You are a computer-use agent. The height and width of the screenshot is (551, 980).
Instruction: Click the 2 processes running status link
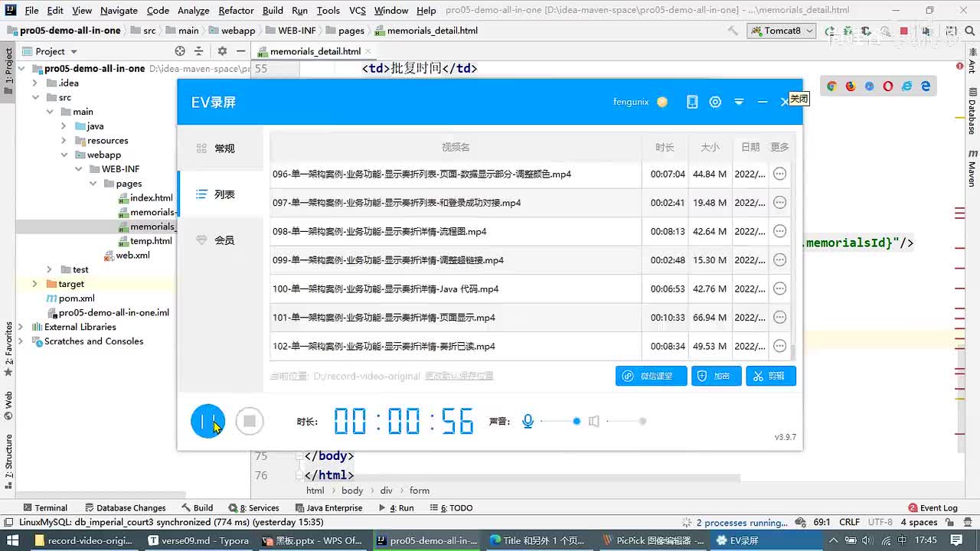(742, 523)
